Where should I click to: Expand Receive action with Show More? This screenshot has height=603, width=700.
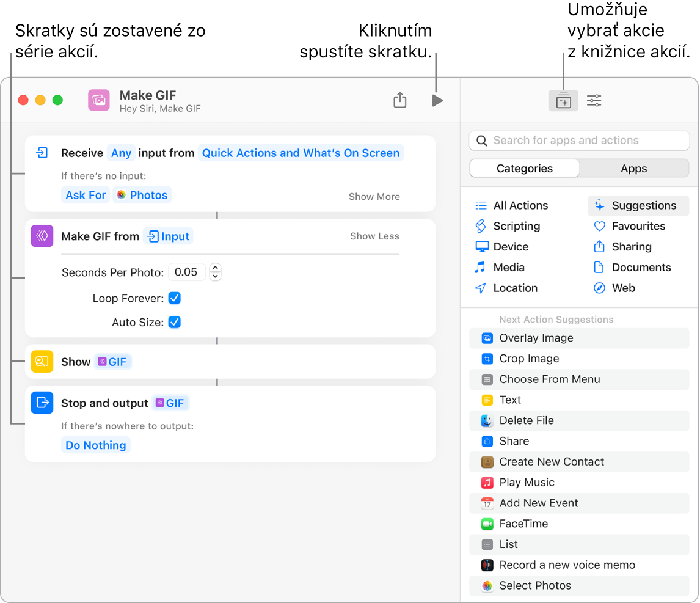(374, 197)
